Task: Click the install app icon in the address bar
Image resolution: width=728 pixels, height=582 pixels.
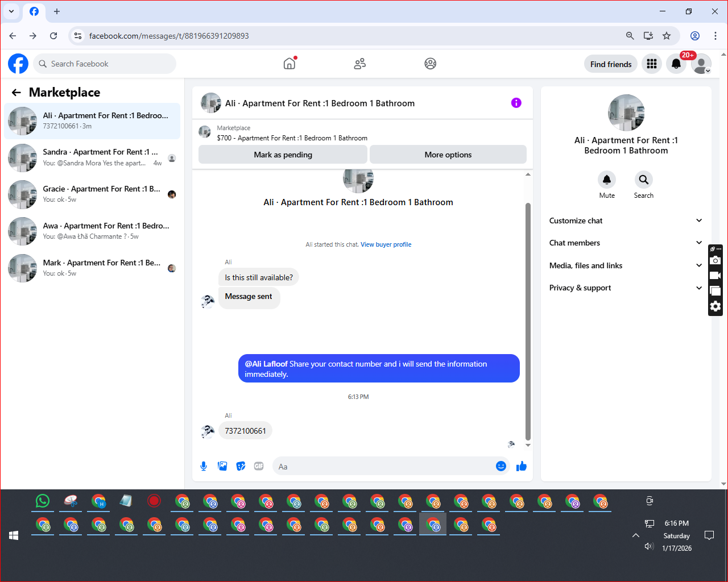Action: (x=648, y=36)
